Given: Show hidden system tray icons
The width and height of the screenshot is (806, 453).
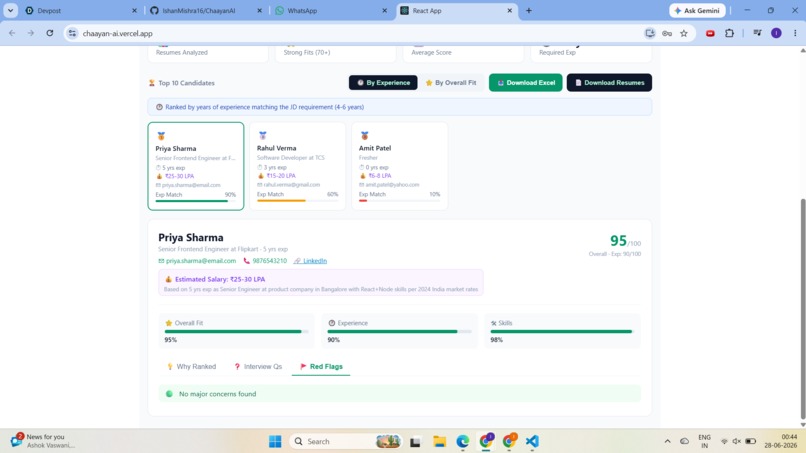Looking at the screenshot, I should pyautogui.click(x=667, y=441).
